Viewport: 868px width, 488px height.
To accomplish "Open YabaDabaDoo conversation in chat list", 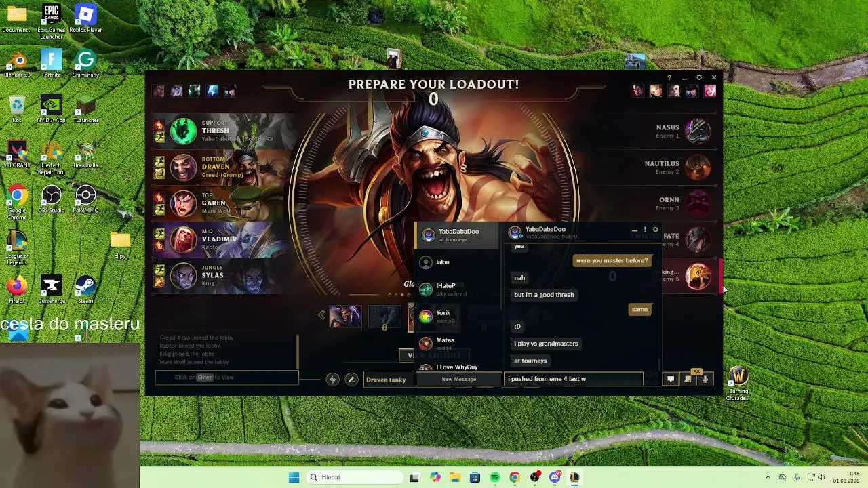I will coord(458,235).
